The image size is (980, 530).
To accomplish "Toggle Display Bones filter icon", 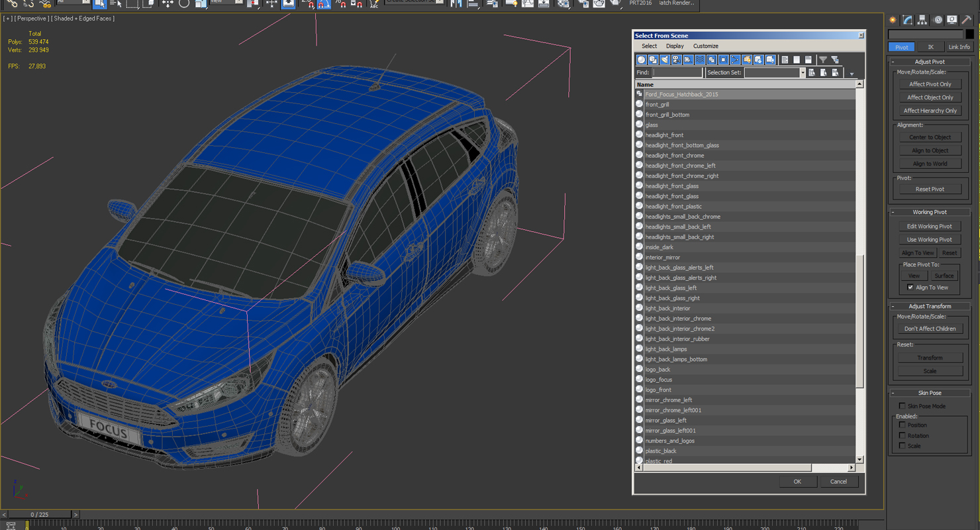I will pos(735,60).
